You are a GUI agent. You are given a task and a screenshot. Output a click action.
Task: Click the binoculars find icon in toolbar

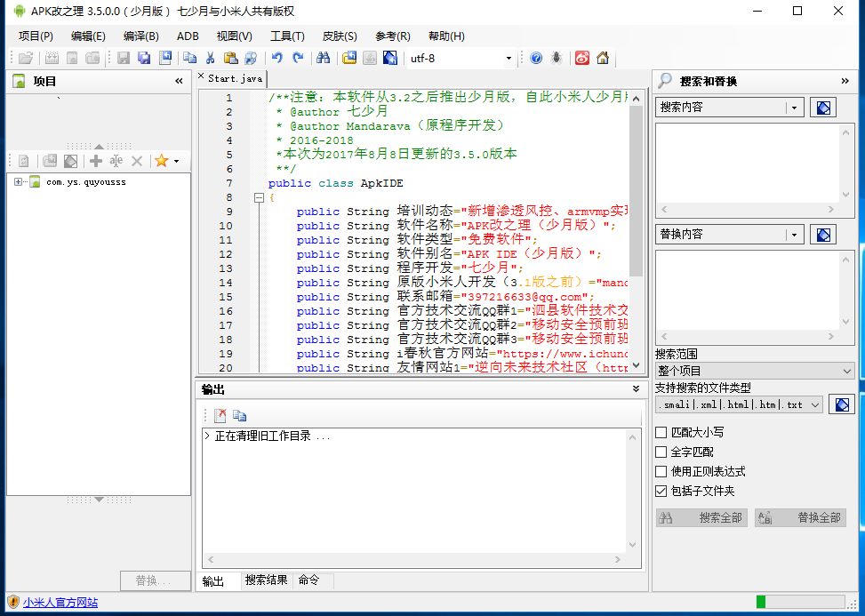[324, 58]
